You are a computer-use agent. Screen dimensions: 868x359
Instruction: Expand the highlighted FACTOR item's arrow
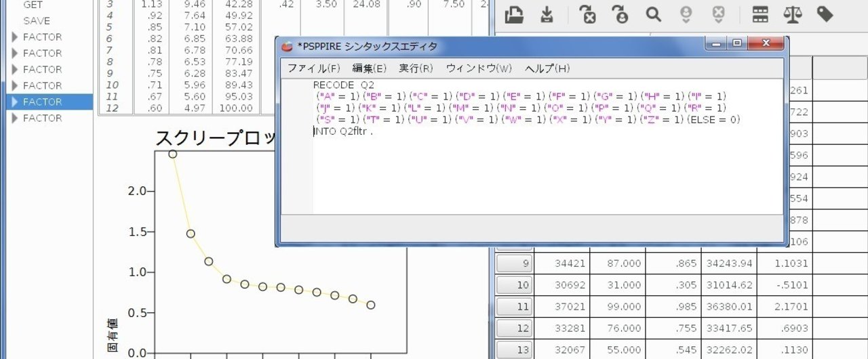(x=14, y=102)
